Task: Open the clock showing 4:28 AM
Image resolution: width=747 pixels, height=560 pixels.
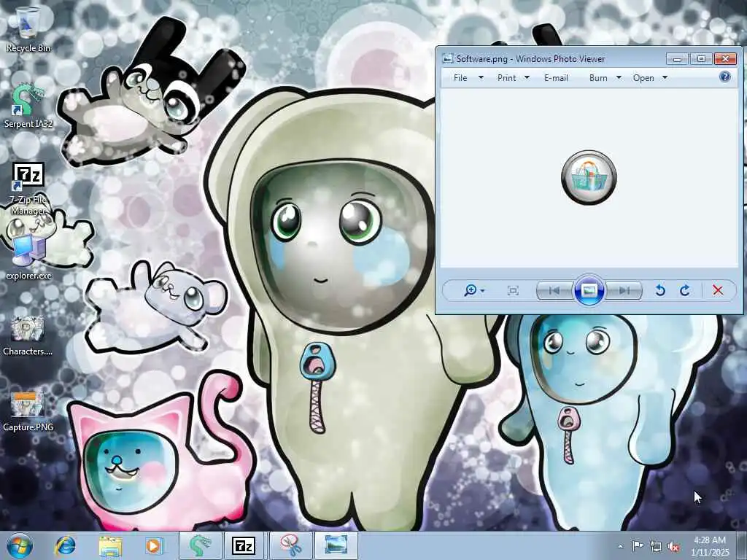Action: 710,546
